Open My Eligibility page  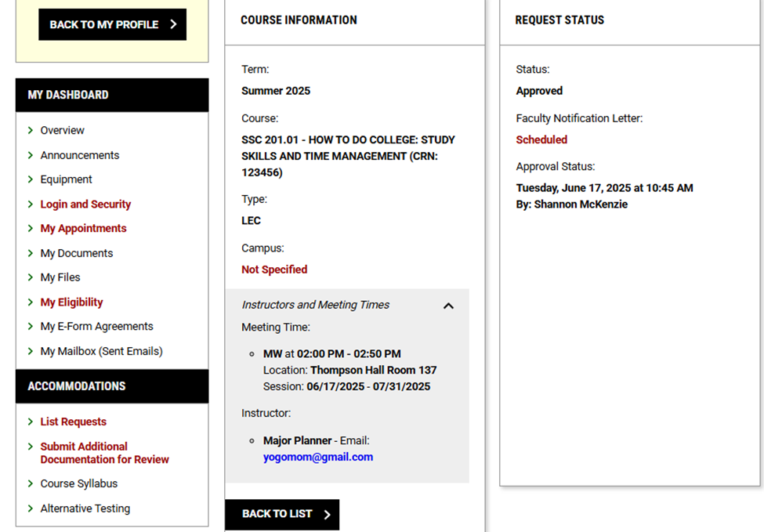pos(71,302)
